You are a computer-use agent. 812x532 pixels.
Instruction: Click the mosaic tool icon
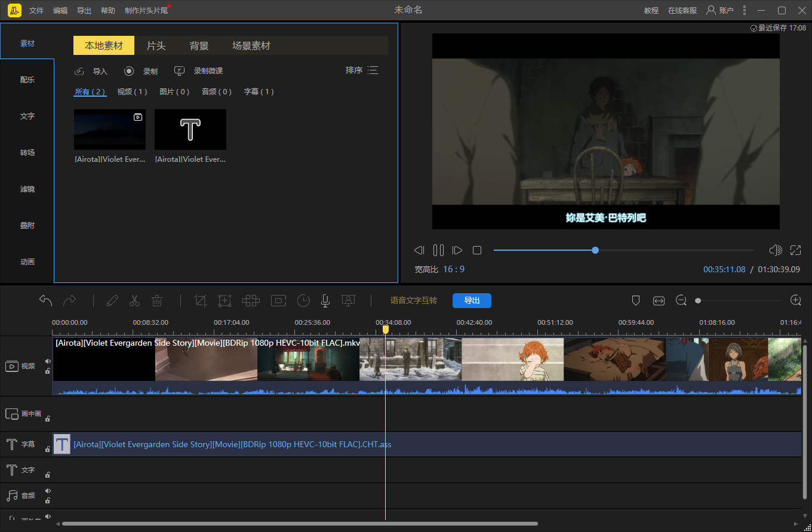251,300
